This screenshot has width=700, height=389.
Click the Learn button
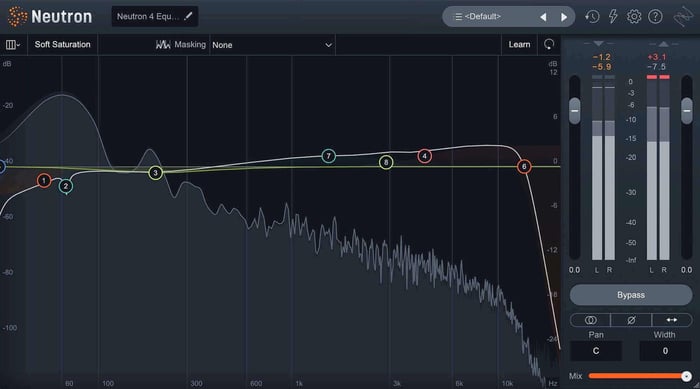pyautogui.click(x=519, y=44)
